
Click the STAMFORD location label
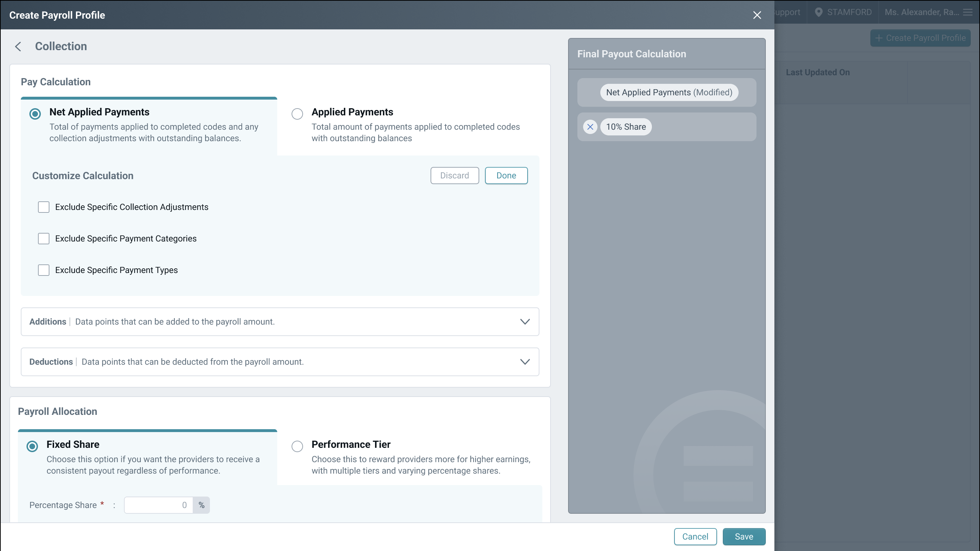pos(849,12)
